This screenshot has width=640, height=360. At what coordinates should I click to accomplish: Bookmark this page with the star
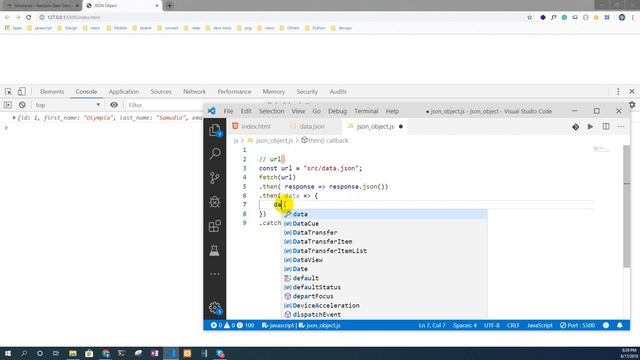pos(529,17)
